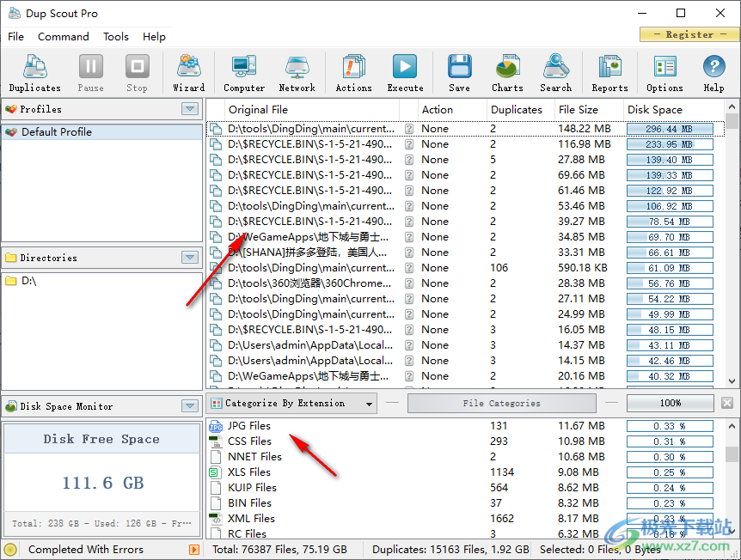This screenshot has height=560, width=741.
Task: Click the 296.44 MB disk space bar
Action: coord(670,129)
